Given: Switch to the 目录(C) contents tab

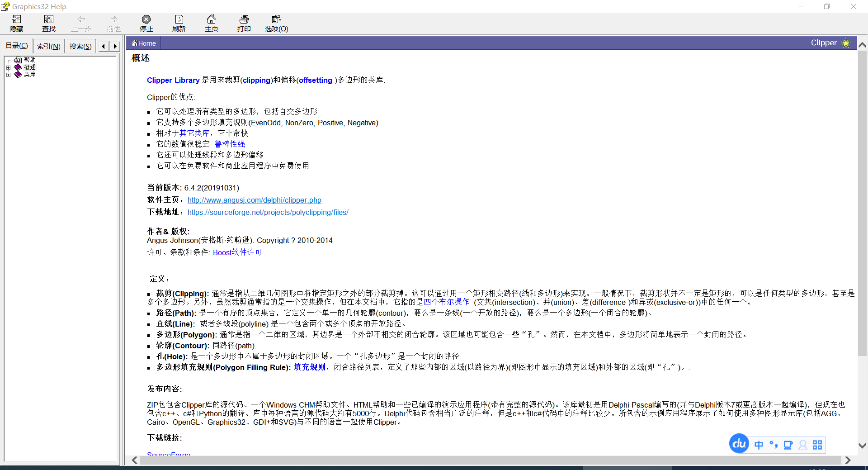Looking at the screenshot, I should click(17, 46).
